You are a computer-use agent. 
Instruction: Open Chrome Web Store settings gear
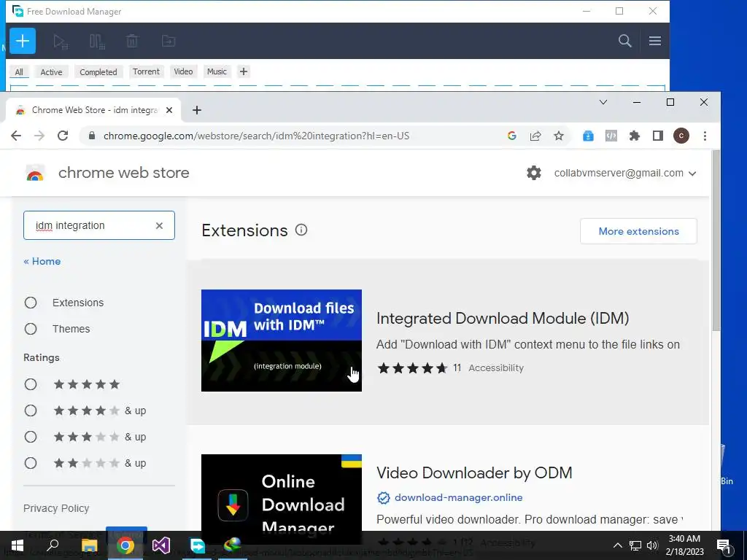pyautogui.click(x=533, y=173)
